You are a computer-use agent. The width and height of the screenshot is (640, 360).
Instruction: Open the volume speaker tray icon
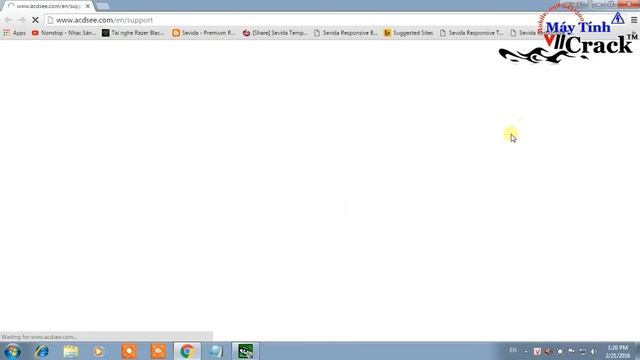[593, 351]
